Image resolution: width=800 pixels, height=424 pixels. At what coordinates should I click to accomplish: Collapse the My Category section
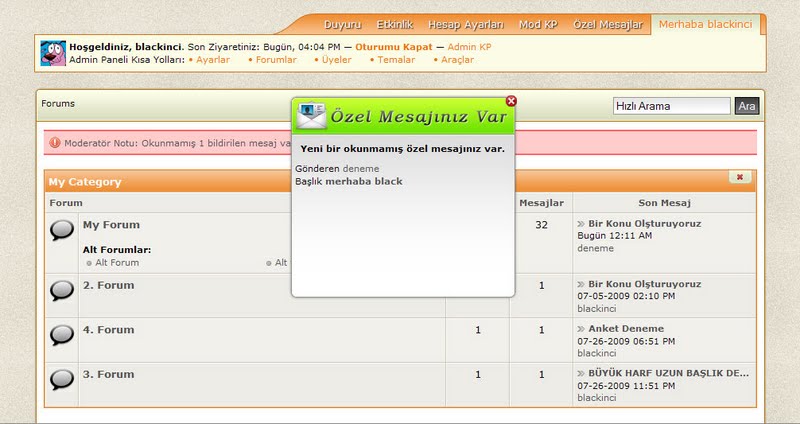tap(740, 177)
